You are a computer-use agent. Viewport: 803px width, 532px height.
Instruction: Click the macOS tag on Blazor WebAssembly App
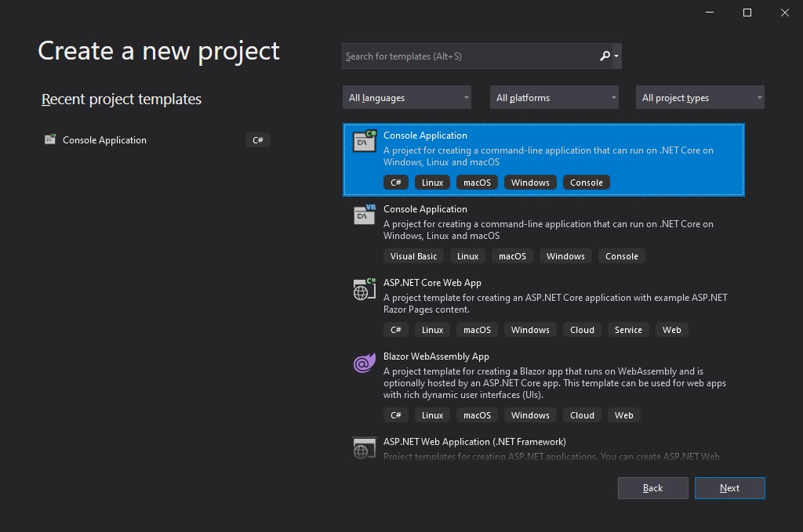pos(477,414)
